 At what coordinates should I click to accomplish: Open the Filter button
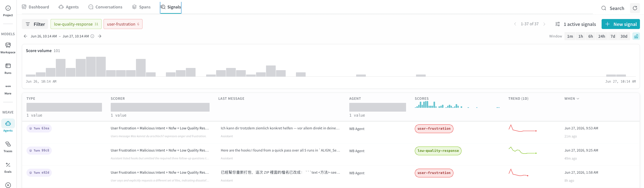click(x=35, y=24)
